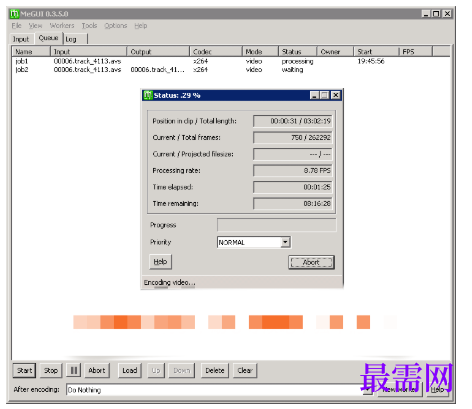Image resolution: width=472 pixels, height=409 pixels.
Task: Select the job2 row
Action: [231, 70]
